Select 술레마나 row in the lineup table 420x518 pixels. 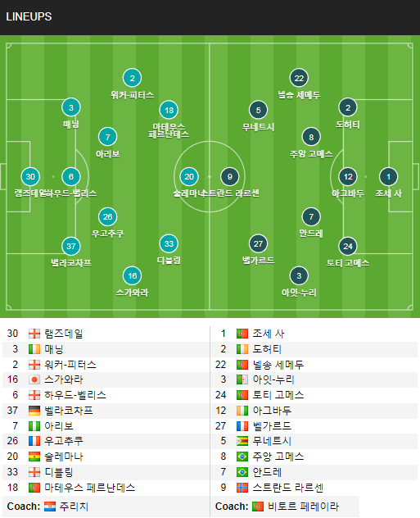[x=106, y=457]
